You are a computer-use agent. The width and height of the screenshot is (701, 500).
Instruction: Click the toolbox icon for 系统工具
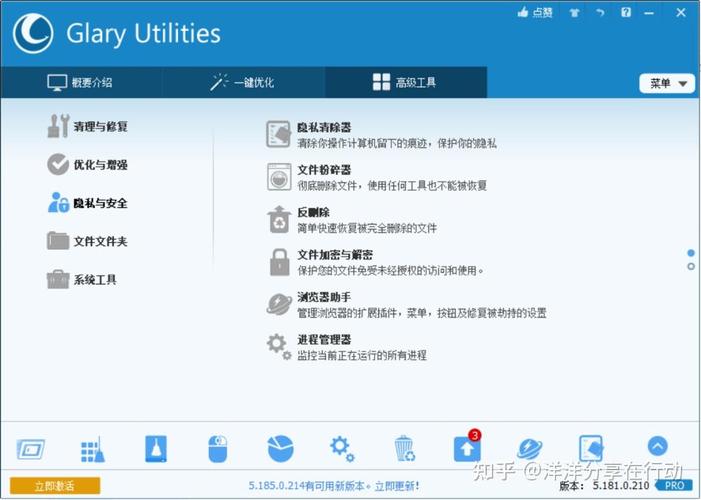tap(58, 279)
